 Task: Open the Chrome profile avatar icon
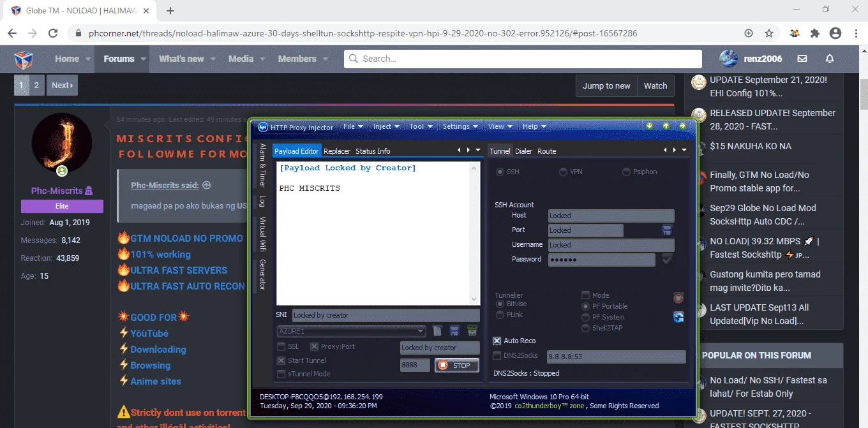pyautogui.click(x=835, y=33)
